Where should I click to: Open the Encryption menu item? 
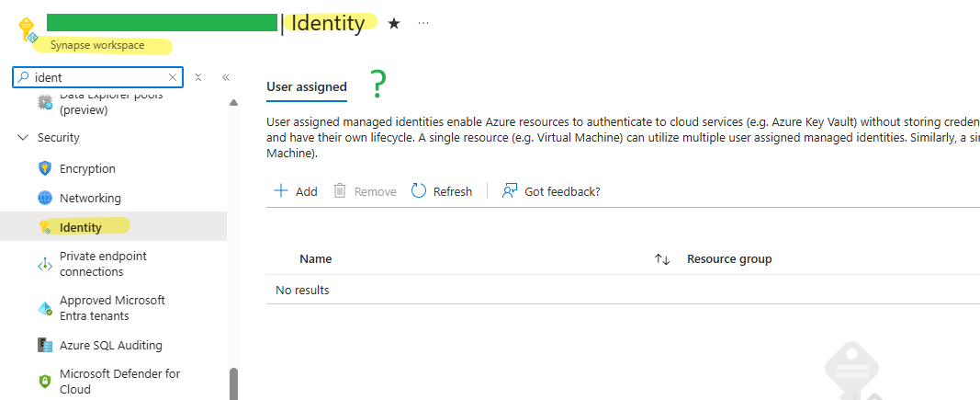[87, 168]
